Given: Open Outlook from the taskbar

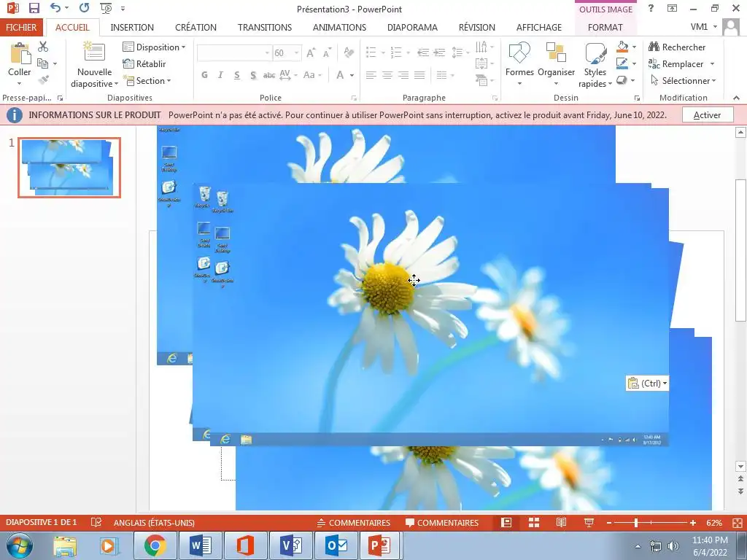Looking at the screenshot, I should point(336,545).
